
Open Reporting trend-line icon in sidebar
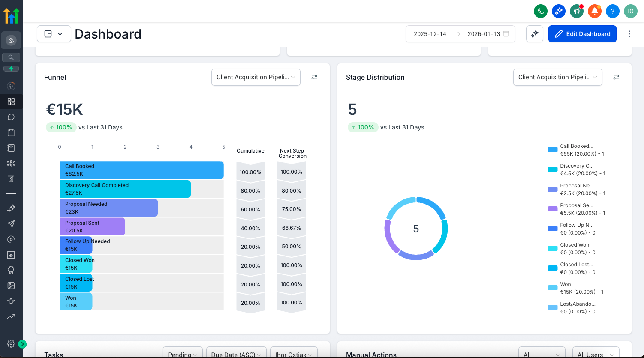coord(11,316)
